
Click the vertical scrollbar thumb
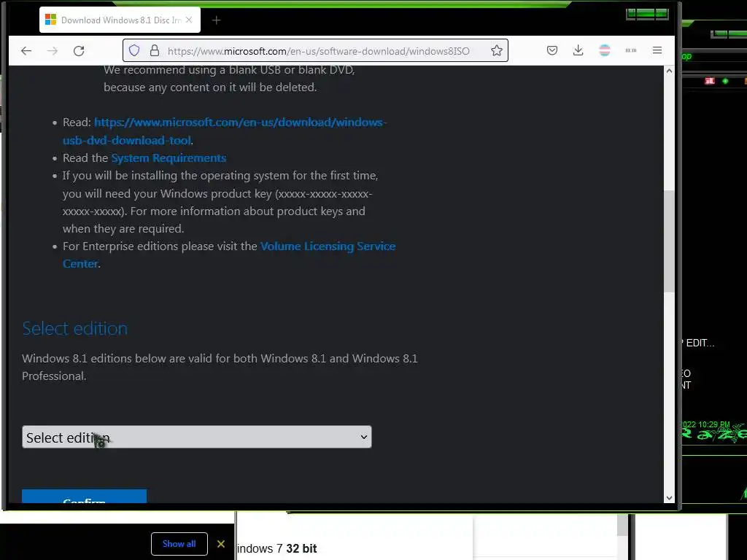pyautogui.click(x=670, y=241)
